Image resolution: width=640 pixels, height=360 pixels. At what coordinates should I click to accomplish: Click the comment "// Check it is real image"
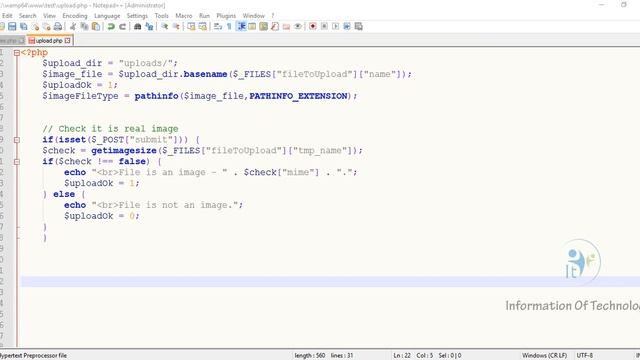pyautogui.click(x=110, y=129)
